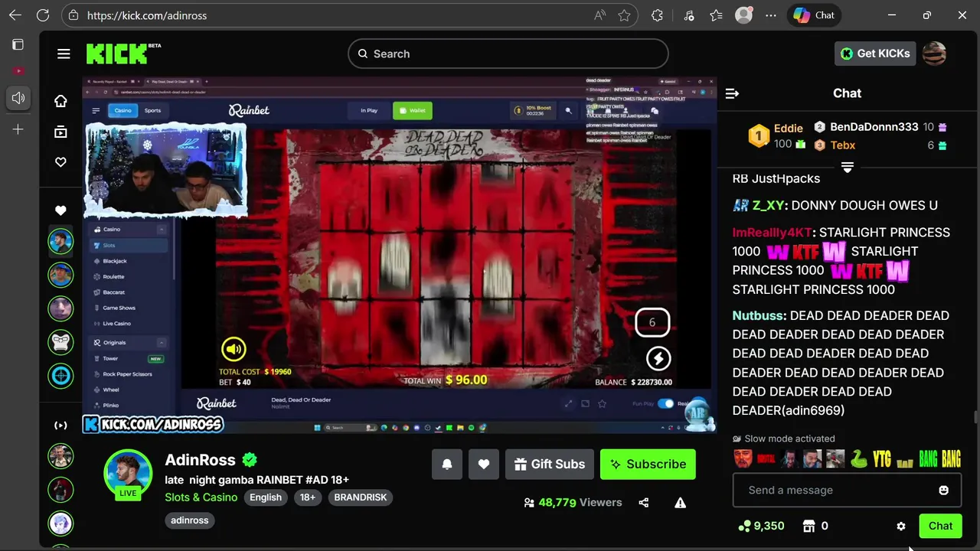
Task: Open Edge Settings and more ellipsis
Action: pos(771,15)
